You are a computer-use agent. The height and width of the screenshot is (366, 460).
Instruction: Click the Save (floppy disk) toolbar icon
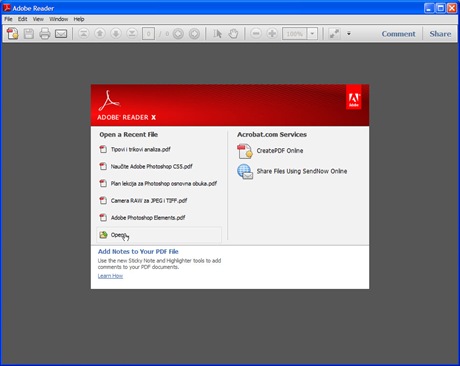click(x=29, y=34)
